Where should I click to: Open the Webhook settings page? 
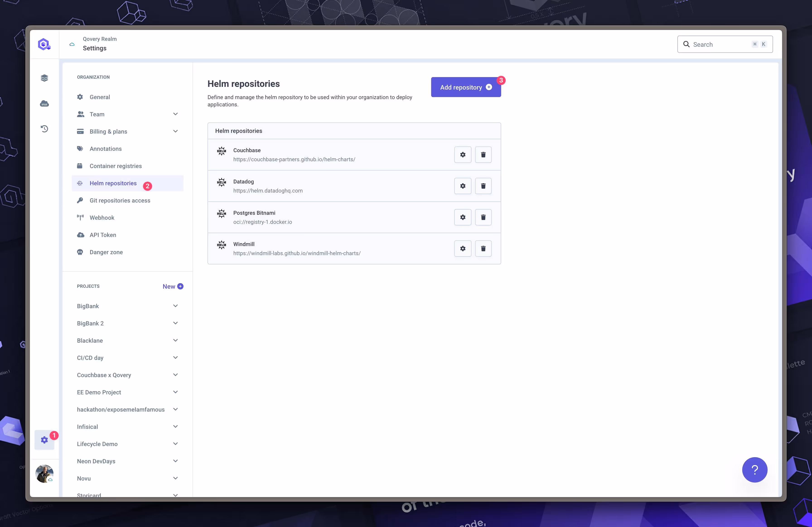(128, 217)
